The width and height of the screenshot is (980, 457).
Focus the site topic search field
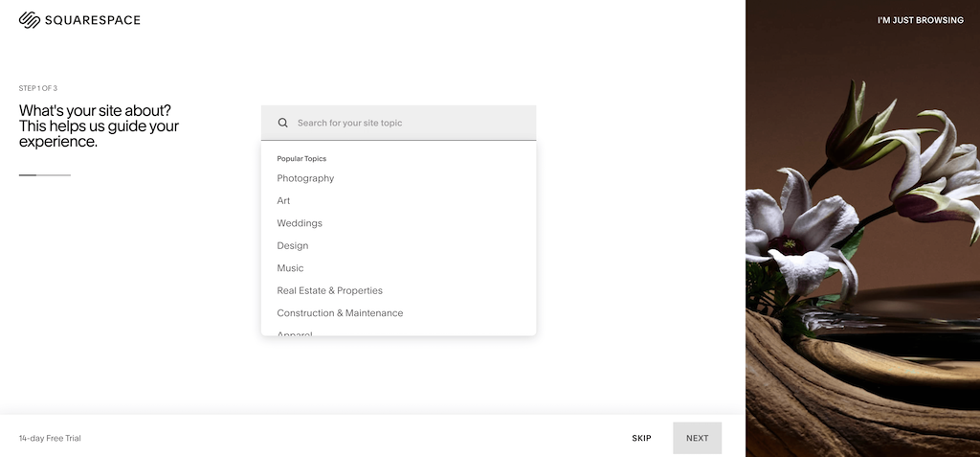[x=412, y=123]
